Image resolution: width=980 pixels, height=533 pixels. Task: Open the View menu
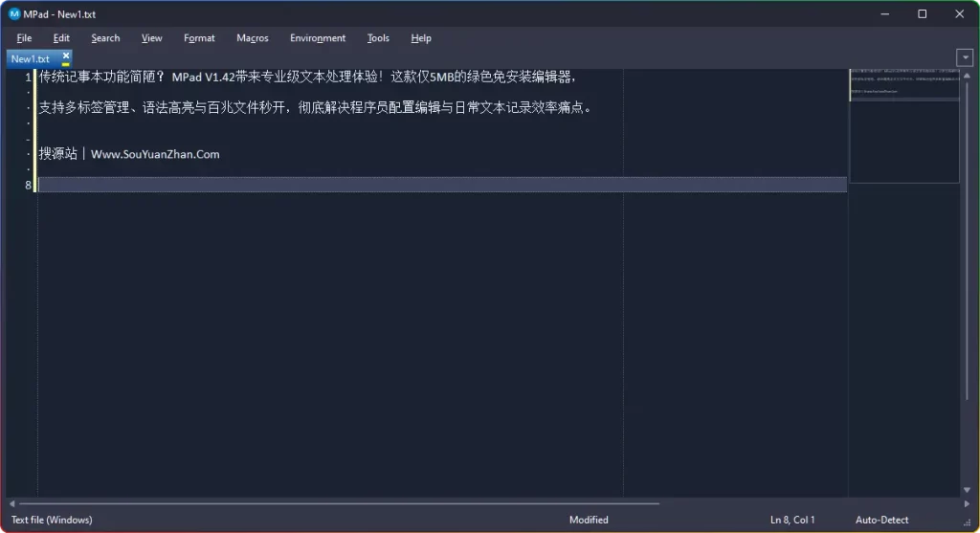pos(151,38)
